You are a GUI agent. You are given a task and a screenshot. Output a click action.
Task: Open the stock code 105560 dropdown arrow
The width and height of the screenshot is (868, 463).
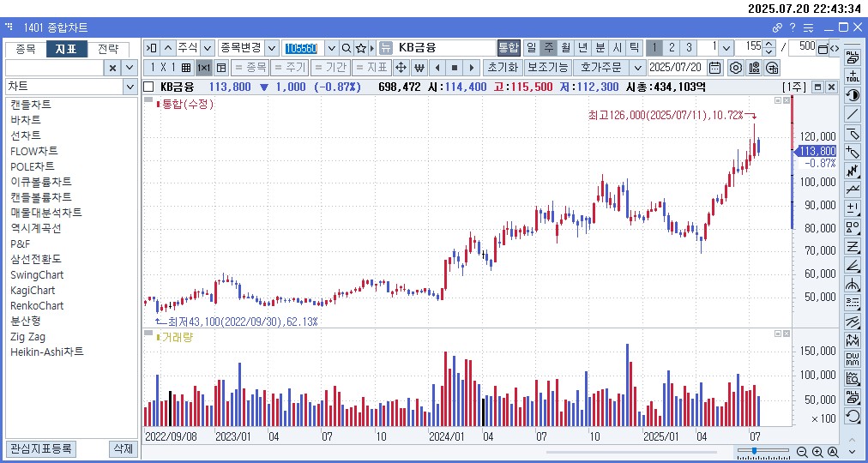pos(332,47)
